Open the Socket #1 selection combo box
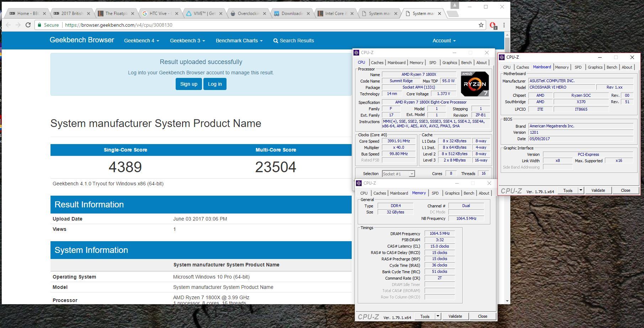 coord(398,174)
